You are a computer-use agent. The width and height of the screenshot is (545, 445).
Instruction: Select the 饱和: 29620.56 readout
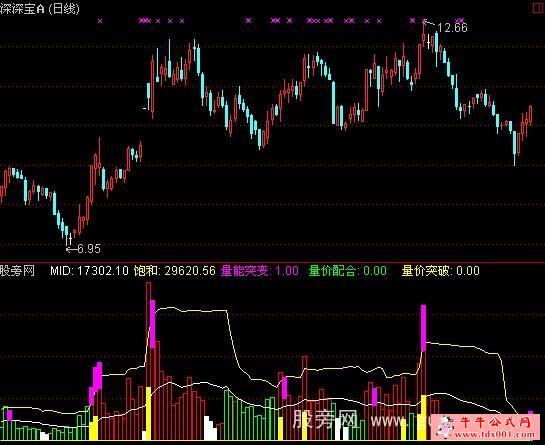[x=175, y=270]
